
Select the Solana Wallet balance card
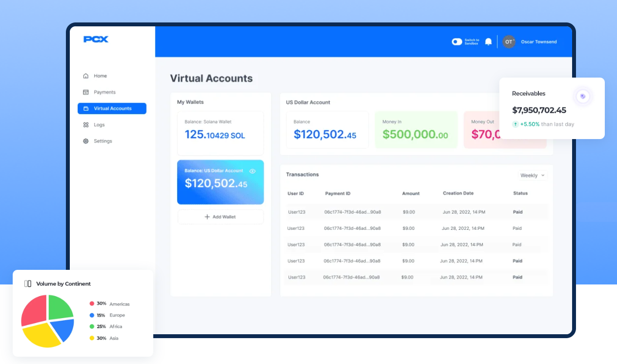221,133
